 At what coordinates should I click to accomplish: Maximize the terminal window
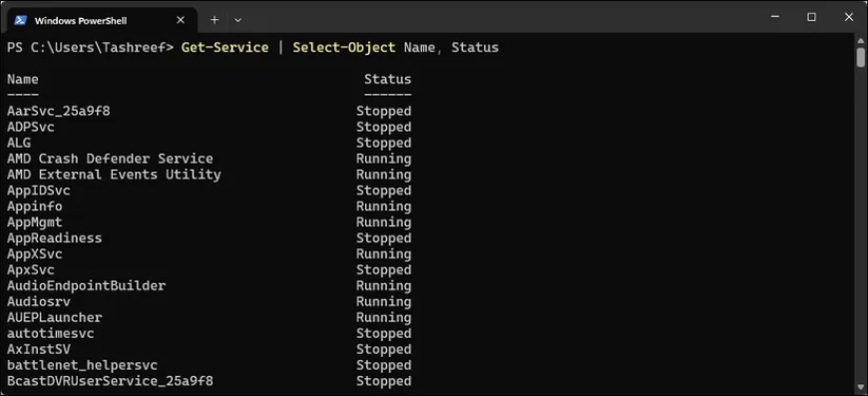[x=811, y=17]
